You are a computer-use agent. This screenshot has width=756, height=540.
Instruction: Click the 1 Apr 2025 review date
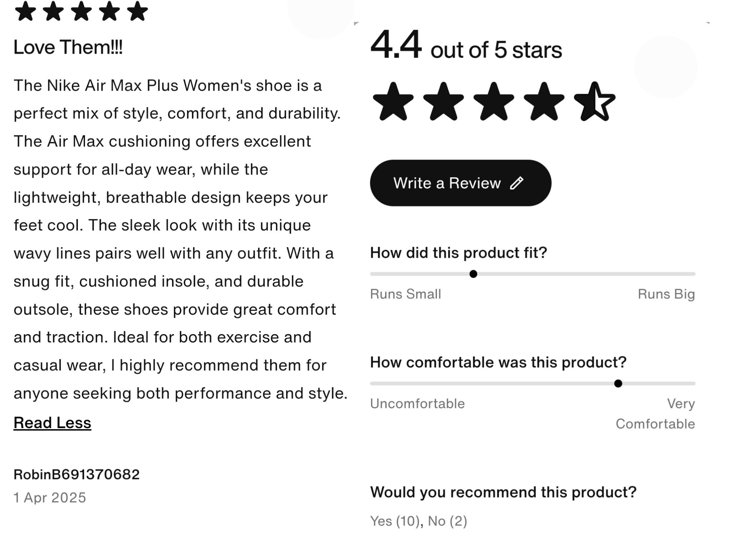point(50,498)
